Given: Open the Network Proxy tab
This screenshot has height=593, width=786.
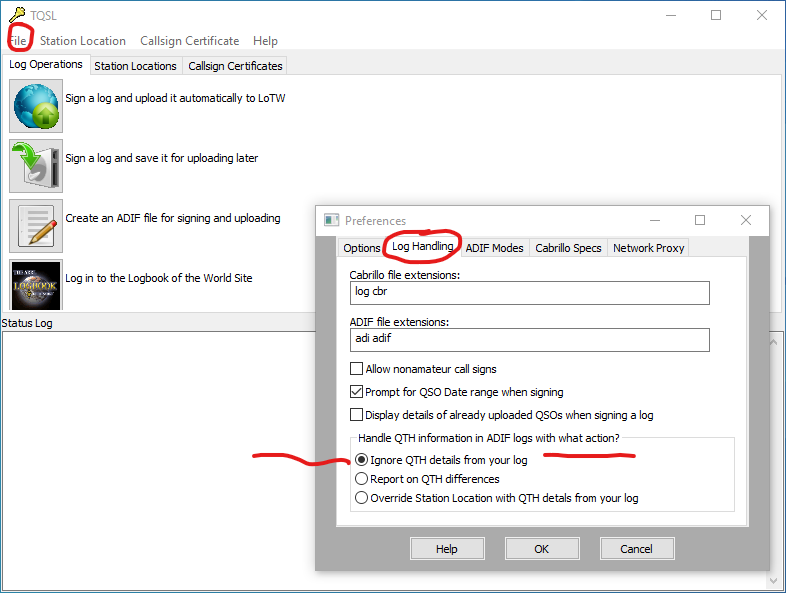Looking at the screenshot, I should click(648, 248).
